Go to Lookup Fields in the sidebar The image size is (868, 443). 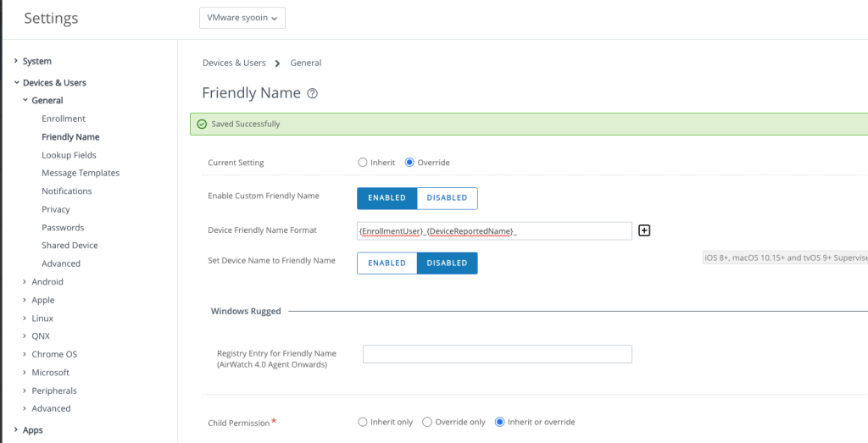pos(69,155)
